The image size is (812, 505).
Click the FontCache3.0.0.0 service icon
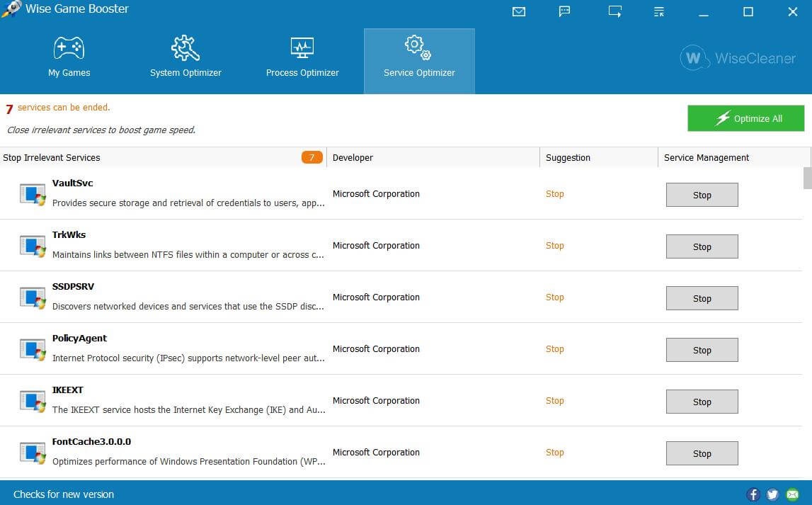pyautogui.click(x=33, y=453)
